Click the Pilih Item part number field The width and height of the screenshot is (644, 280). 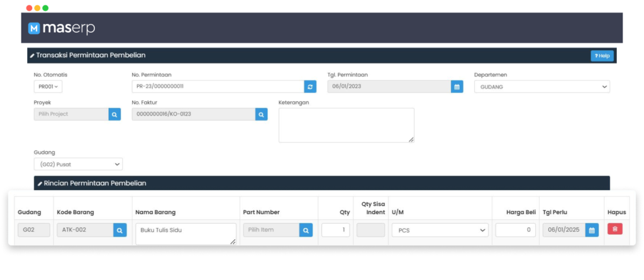pyautogui.click(x=271, y=230)
